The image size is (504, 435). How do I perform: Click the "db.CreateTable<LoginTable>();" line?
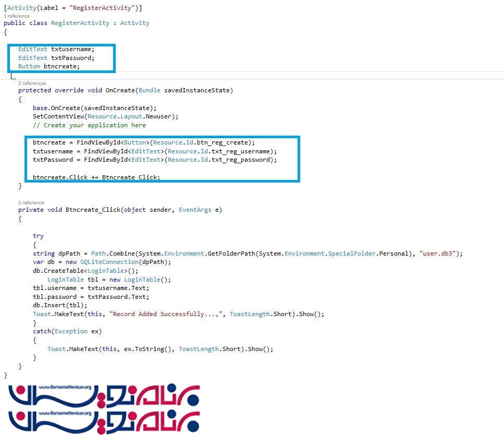click(x=85, y=271)
